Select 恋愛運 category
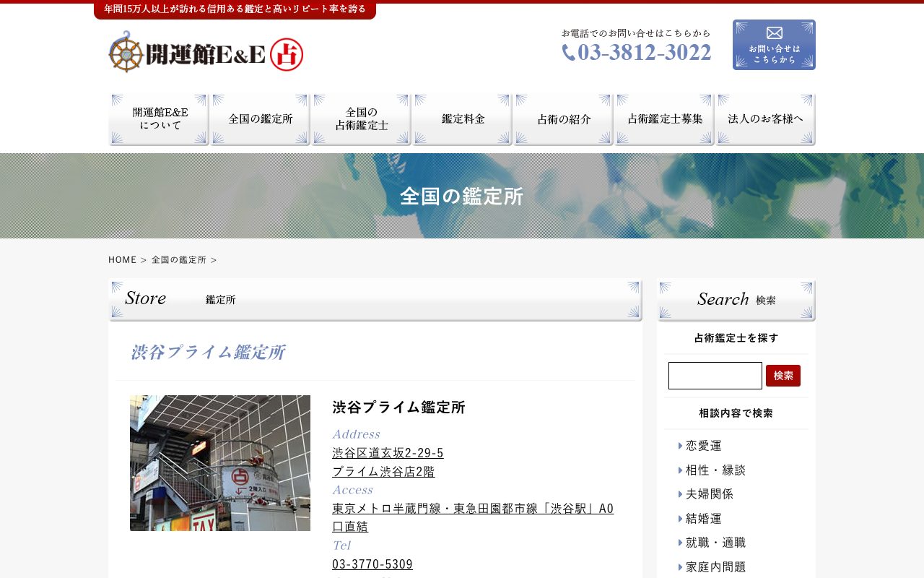This screenshot has width=924, height=578. (x=704, y=446)
